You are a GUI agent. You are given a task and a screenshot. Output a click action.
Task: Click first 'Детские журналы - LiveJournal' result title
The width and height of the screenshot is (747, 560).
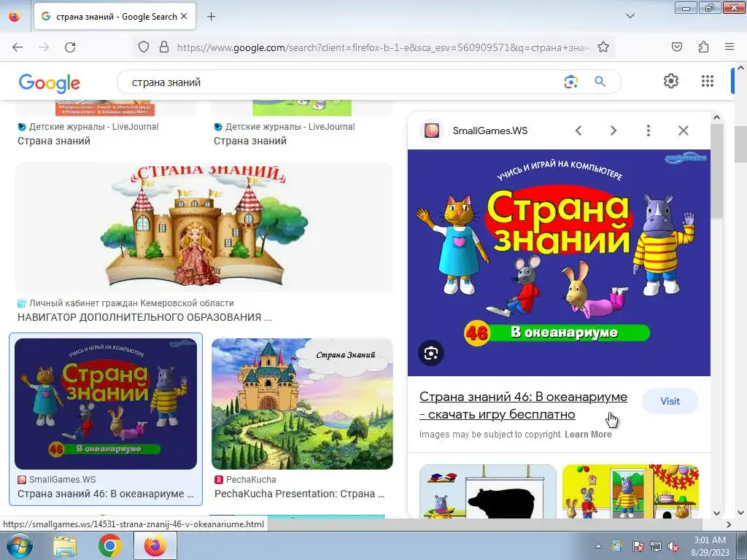click(54, 141)
